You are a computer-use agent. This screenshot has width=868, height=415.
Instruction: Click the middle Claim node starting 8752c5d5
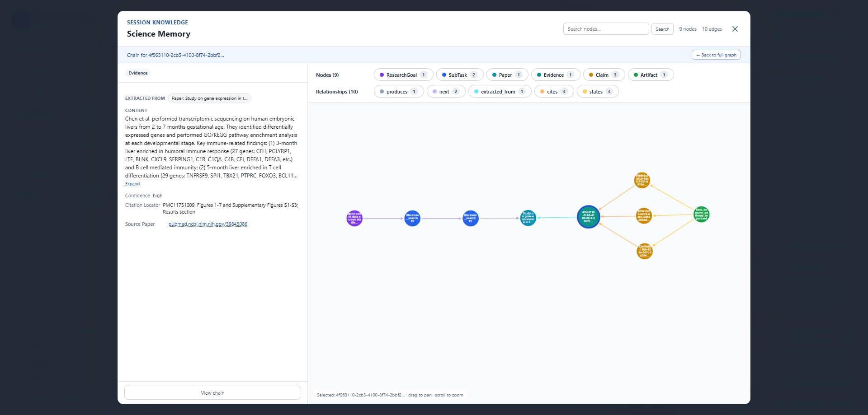(x=644, y=216)
